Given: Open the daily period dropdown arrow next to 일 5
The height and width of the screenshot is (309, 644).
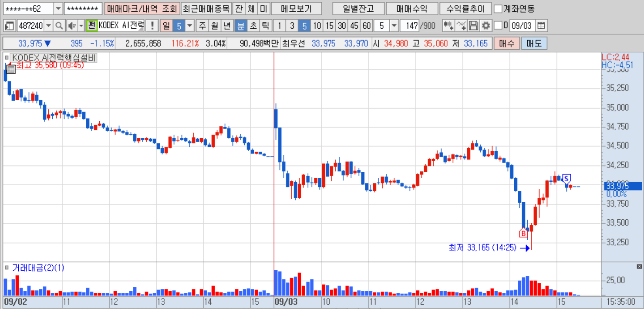Looking at the screenshot, I should (189, 26).
